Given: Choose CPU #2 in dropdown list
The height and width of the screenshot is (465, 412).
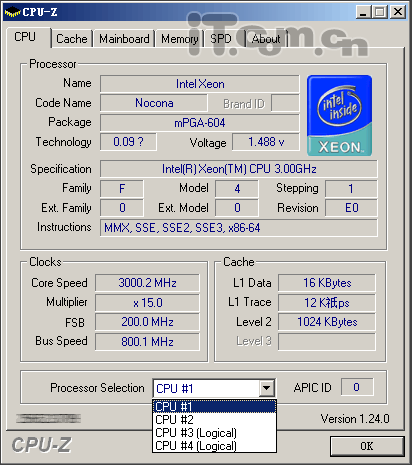Looking at the screenshot, I should 214,419.
